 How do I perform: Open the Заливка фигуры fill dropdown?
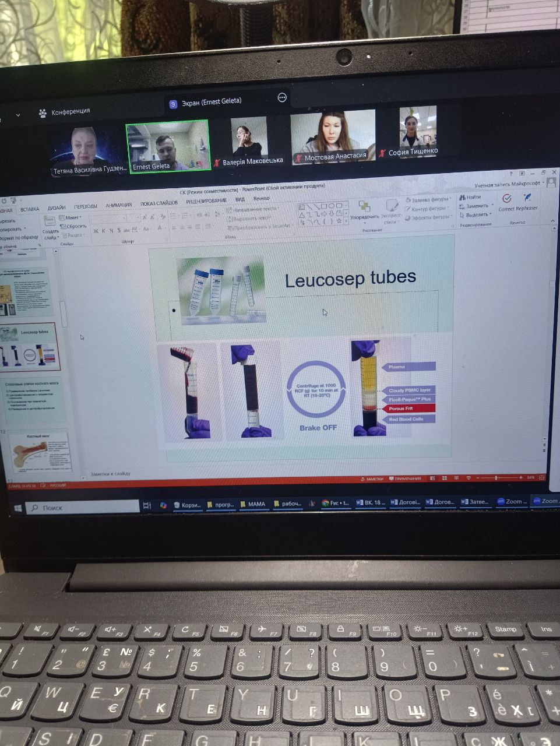(x=428, y=199)
